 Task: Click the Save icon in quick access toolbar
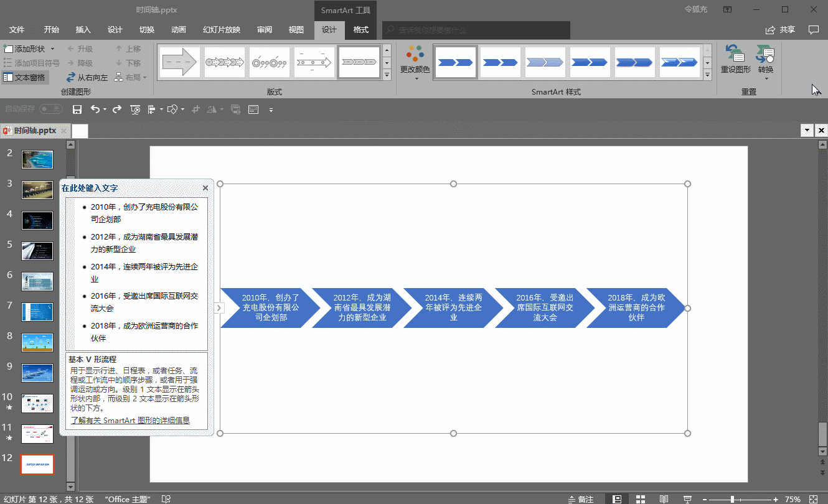pyautogui.click(x=77, y=110)
